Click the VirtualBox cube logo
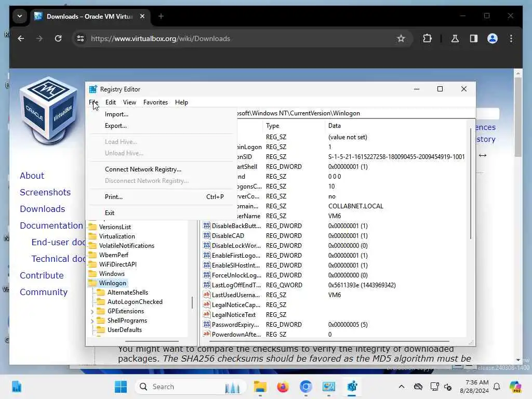Screen dimensions: 532x399 pos(49,110)
